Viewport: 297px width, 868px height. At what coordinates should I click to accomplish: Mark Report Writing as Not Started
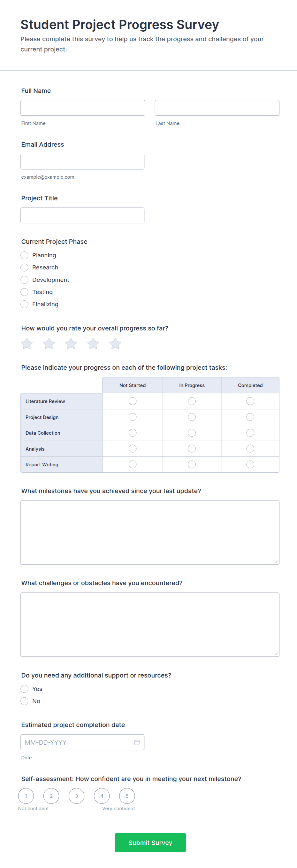point(133,464)
